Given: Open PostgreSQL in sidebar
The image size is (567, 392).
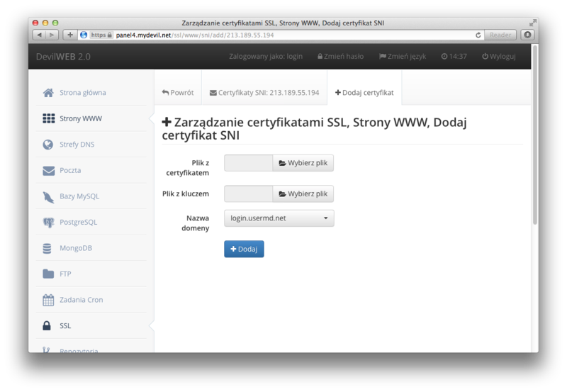Looking at the screenshot, I should point(91,223).
